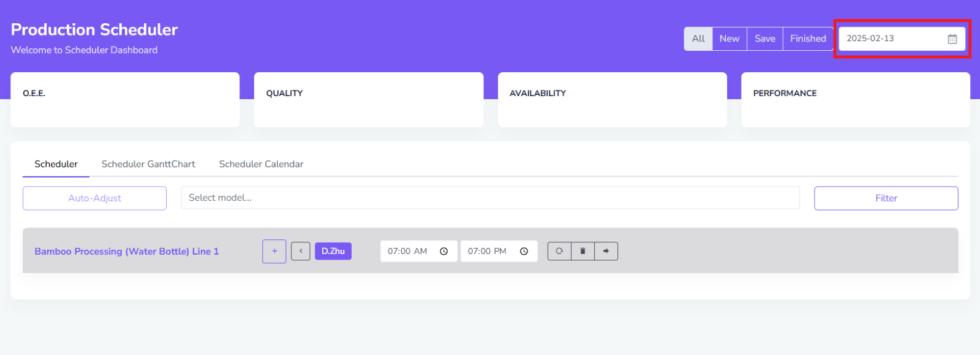Click the Save button in the header
The image size is (980, 355).
coord(764,39)
